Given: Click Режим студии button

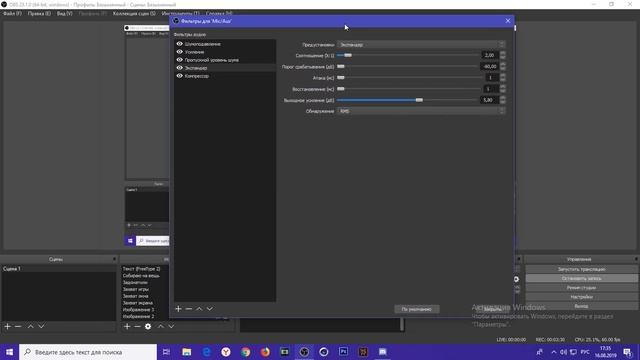Looking at the screenshot, I should pos(581,288).
